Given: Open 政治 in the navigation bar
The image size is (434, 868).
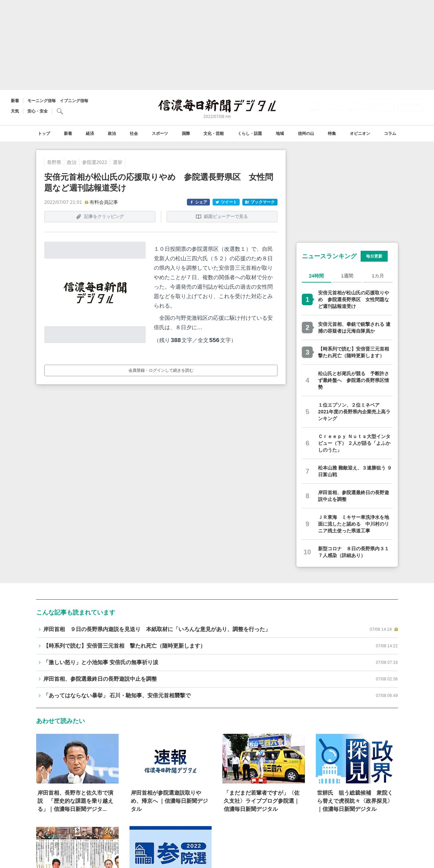Looking at the screenshot, I should (x=112, y=134).
